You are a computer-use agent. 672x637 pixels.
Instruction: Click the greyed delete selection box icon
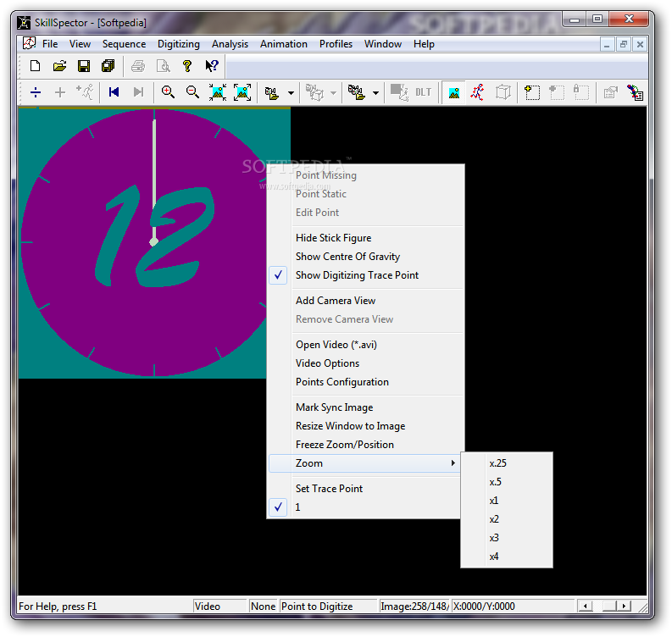556,92
